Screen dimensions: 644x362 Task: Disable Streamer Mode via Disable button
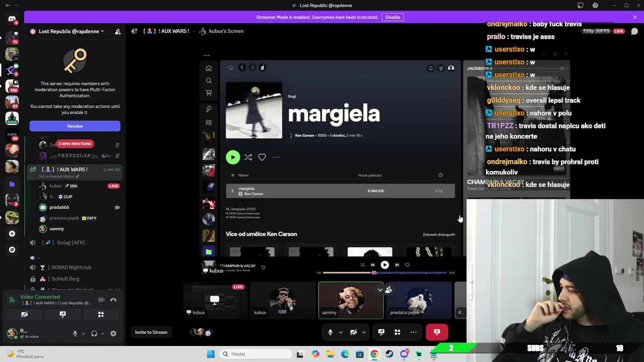392,17
